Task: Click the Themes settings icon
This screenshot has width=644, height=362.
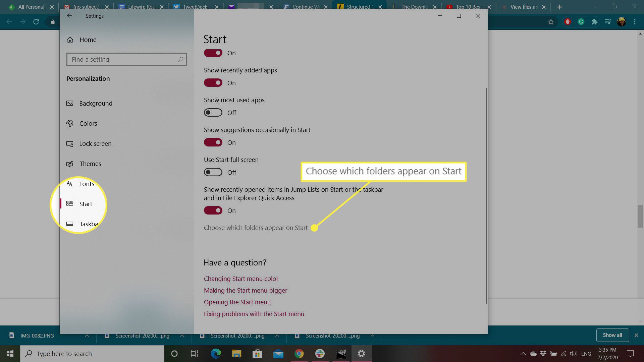Action: (x=70, y=164)
